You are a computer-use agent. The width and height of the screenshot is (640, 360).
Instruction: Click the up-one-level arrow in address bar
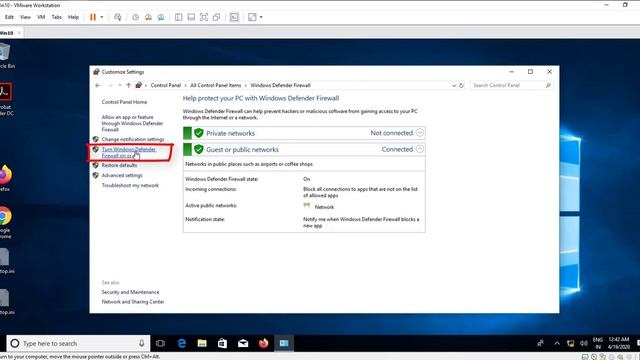pos(129,85)
